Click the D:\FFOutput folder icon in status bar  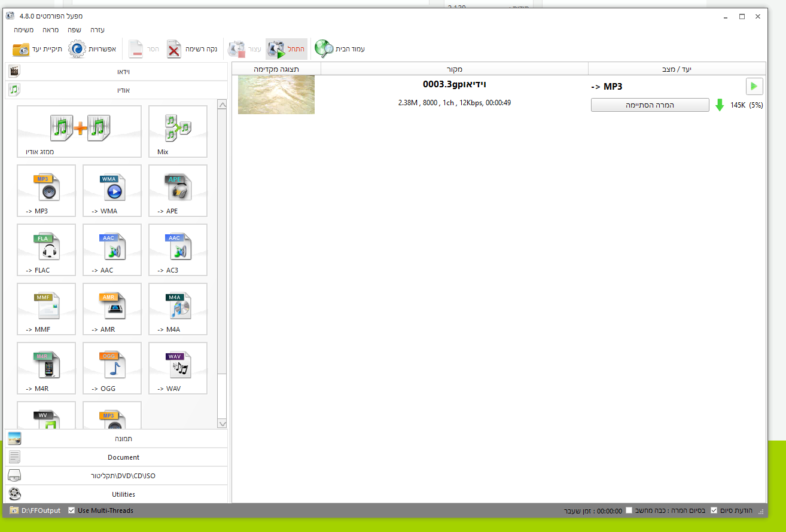tap(14, 510)
